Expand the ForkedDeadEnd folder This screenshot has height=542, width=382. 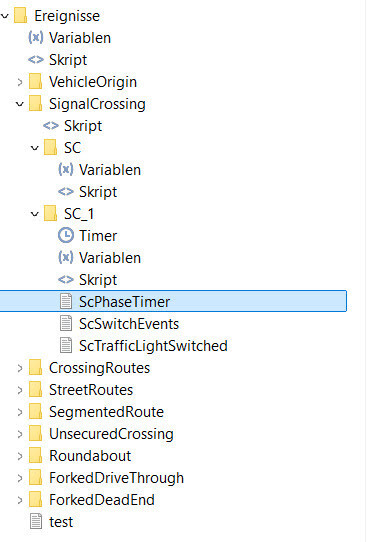20,500
